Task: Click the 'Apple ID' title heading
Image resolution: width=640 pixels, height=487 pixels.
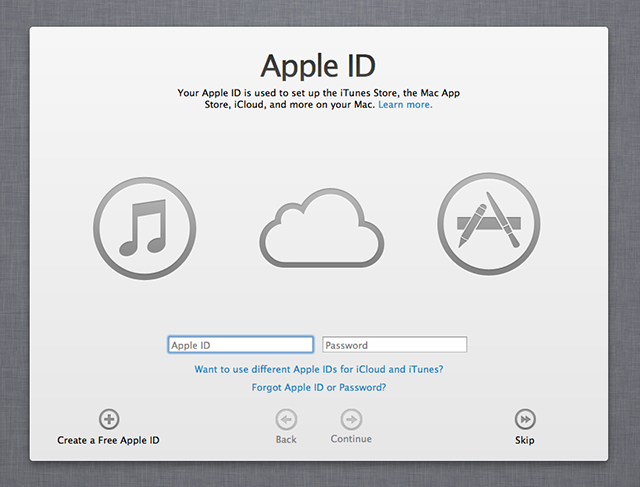Action: click(x=318, y=66)
